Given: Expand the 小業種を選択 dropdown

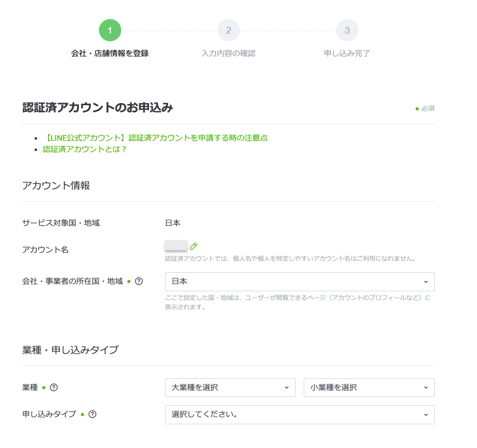Looking at the screenshot, I should (x=369, y=388).
